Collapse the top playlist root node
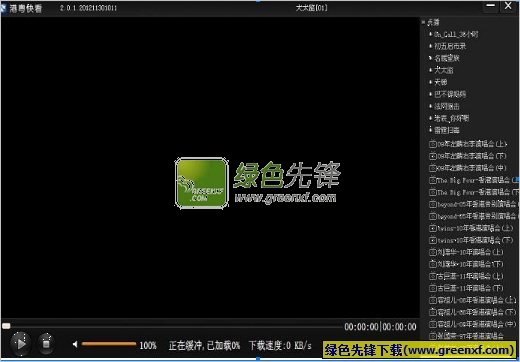The width and height of the screenshot is (520, 362). click(423, 22)
